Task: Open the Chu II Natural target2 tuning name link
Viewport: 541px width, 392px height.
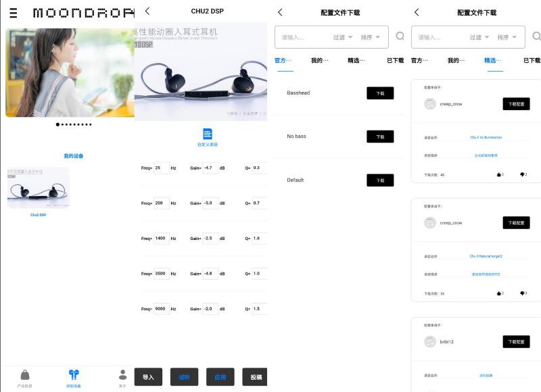Action: [486, 256]
